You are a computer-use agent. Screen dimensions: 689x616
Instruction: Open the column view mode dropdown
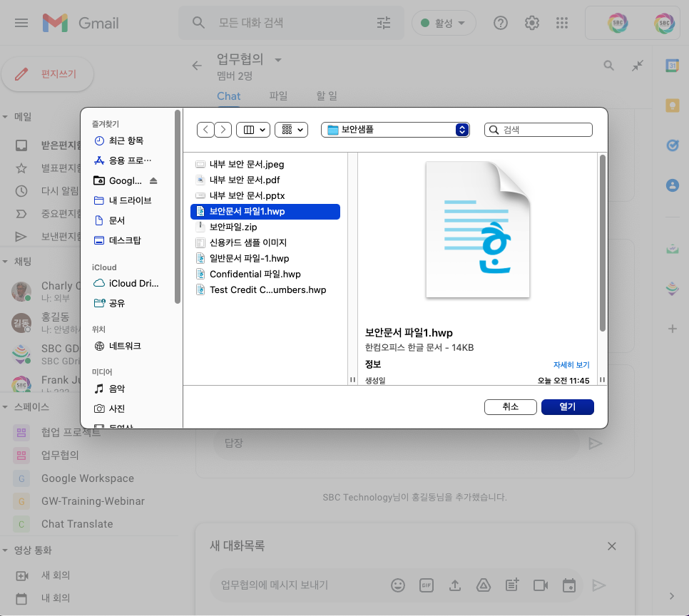point(253,130)
